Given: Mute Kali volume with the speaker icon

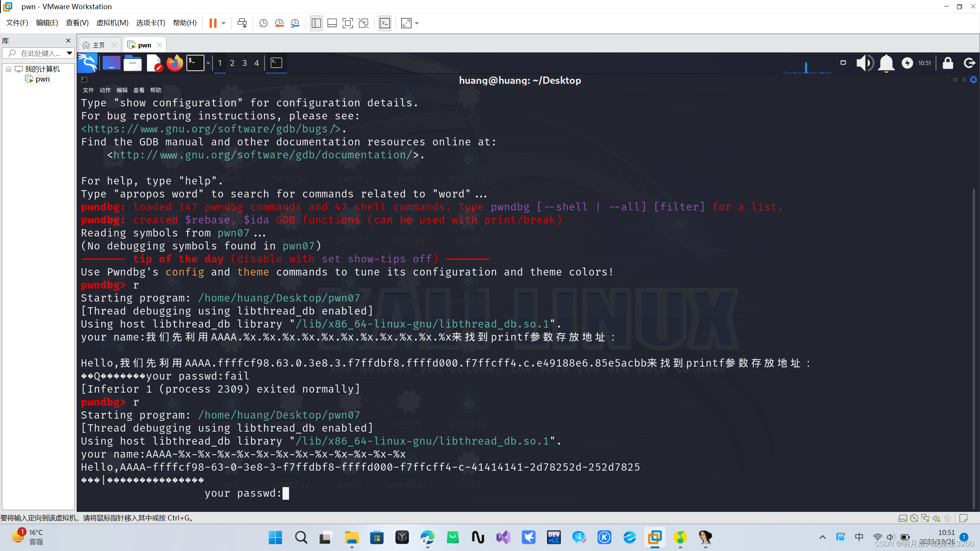Looking at the screenshot, I should [864, 63].
